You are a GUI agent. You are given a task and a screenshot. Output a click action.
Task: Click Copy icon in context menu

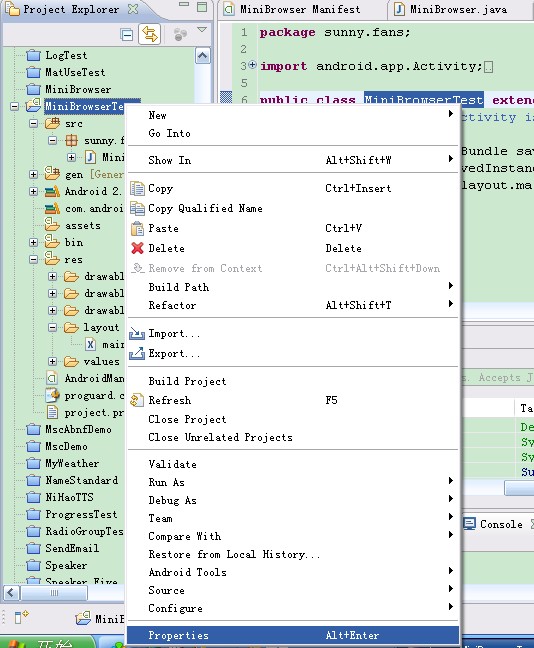click(x=137, y=188)
